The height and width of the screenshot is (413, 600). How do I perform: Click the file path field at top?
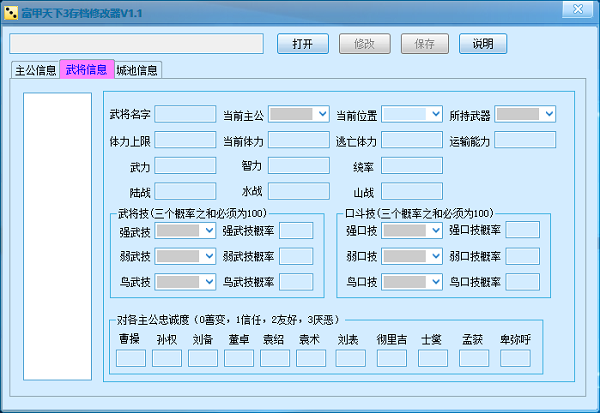(x=137, y=44)
